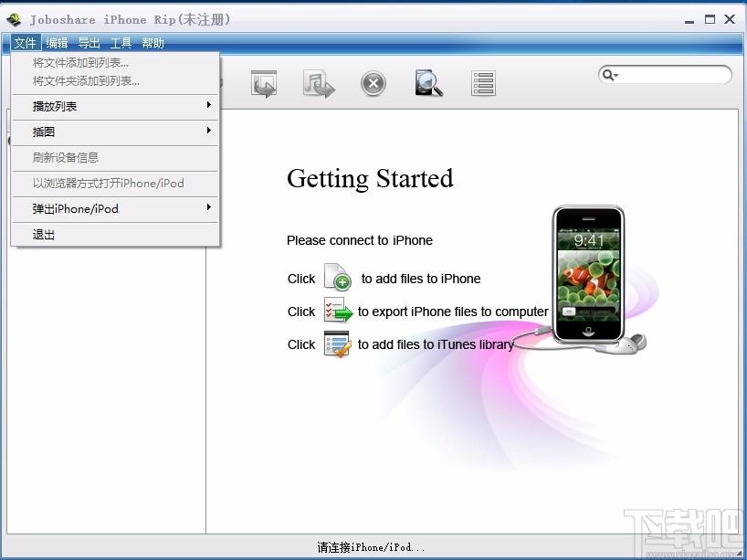Image resolution: width=747 pixels, height=560 pixels.
Task: Select 将文件添加到列表... menu entry
Action: [115, 62]
